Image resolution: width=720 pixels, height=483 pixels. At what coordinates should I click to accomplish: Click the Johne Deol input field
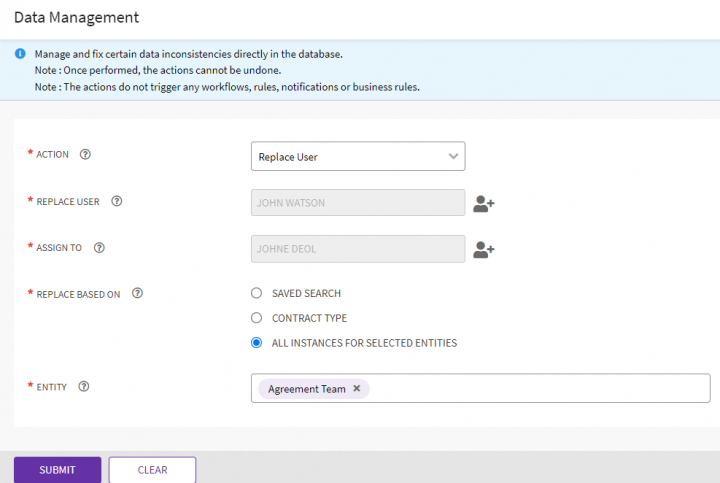pos(357,249)
